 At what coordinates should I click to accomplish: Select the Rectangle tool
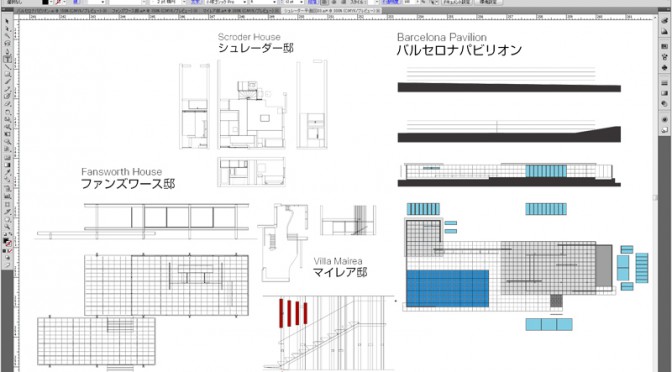[x=8, y=74]
